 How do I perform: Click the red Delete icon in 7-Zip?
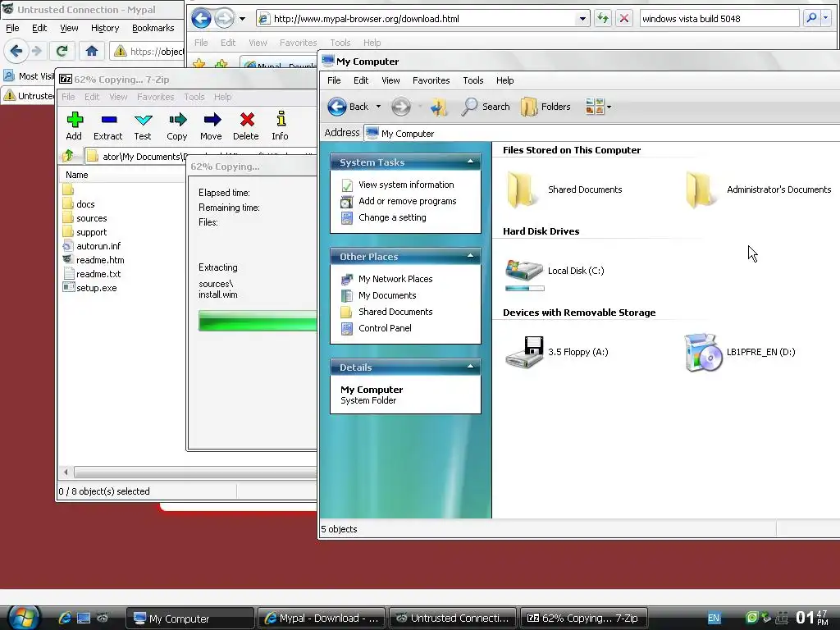coord(247,120)
